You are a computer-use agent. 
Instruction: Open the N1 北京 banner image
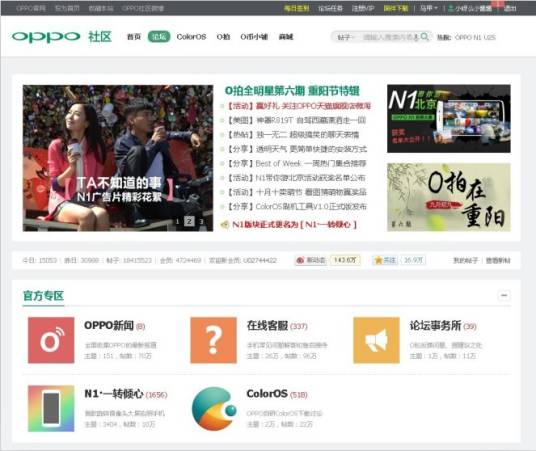click(x=449, y=119)
